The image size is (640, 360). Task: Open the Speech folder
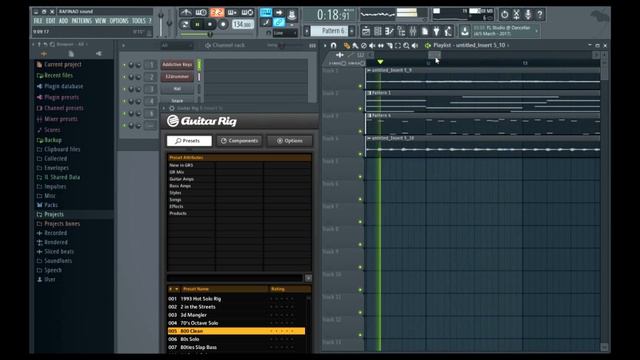click(x=53, y=270)
